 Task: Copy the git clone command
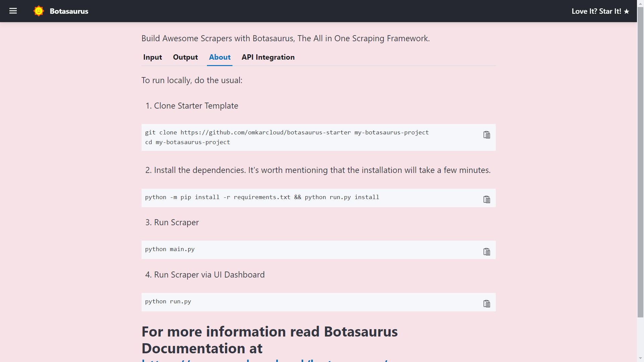pos(487,135)
